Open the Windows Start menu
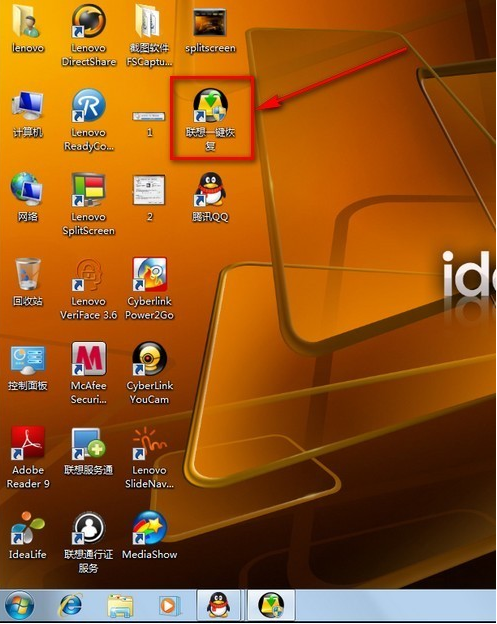The width and height of the screenshot is (497, 624). coord(19,605)
